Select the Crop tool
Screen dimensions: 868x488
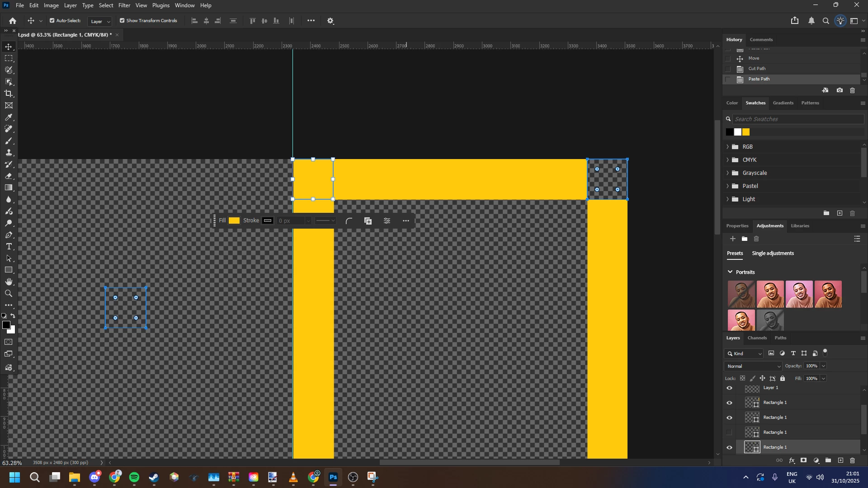tap(9, 94)
